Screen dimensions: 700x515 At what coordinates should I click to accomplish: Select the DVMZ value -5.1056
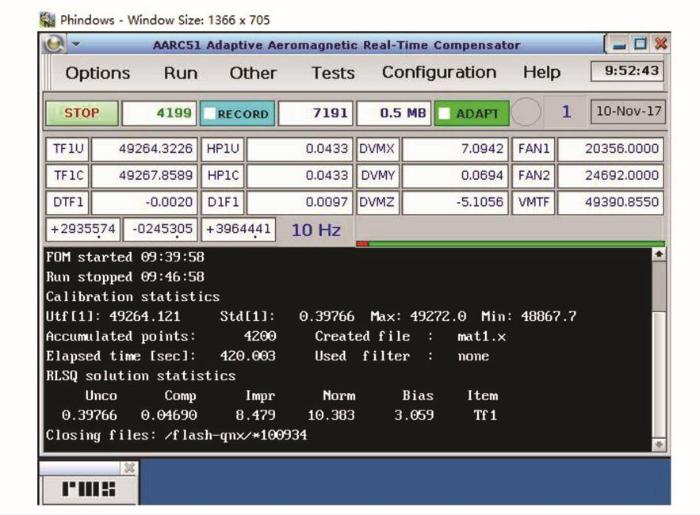point(455,203)
